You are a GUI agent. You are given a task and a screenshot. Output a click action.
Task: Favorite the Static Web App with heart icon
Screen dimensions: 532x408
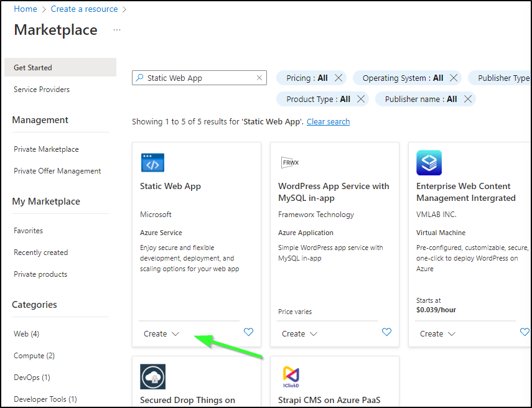(248, 332)
